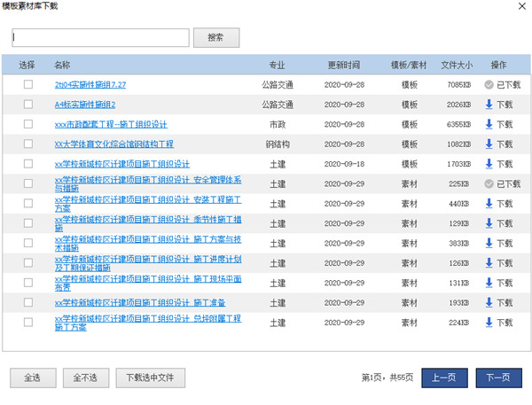The width and height of the screenshot is (532, 405).
Task: Click the 专业 column header
Action: [x=278, y=65]
